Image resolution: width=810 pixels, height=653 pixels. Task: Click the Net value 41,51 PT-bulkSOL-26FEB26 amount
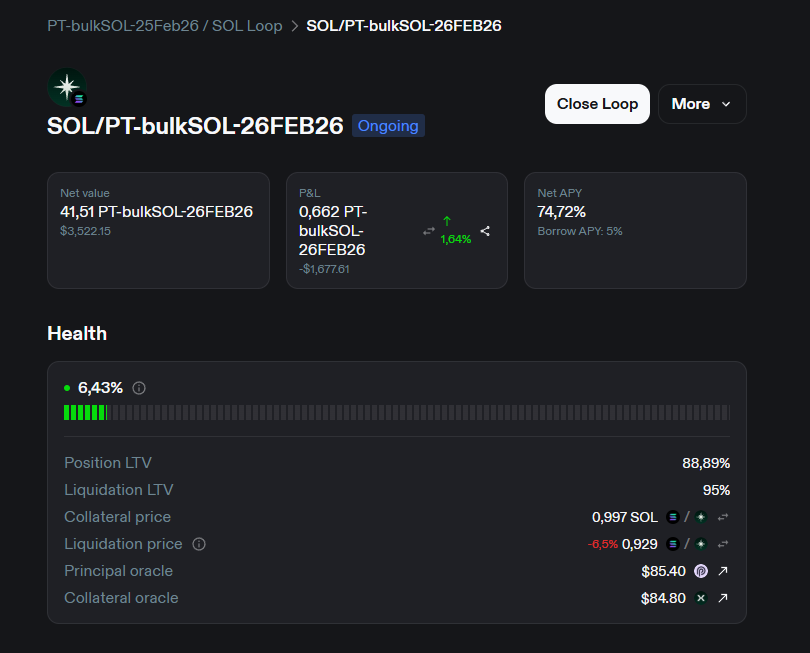point(157,212)
